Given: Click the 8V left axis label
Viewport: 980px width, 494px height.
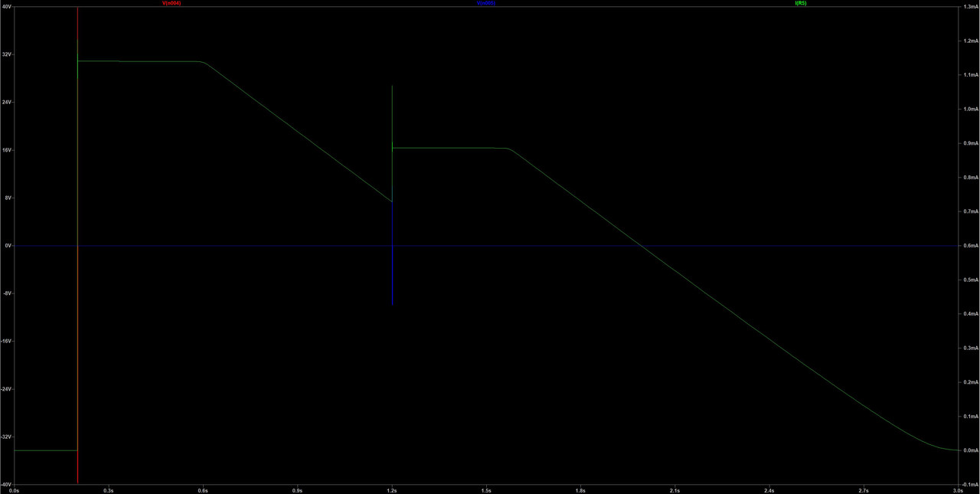Looking at the screenshot, I should pyautogui.click(x=8, y=198).
